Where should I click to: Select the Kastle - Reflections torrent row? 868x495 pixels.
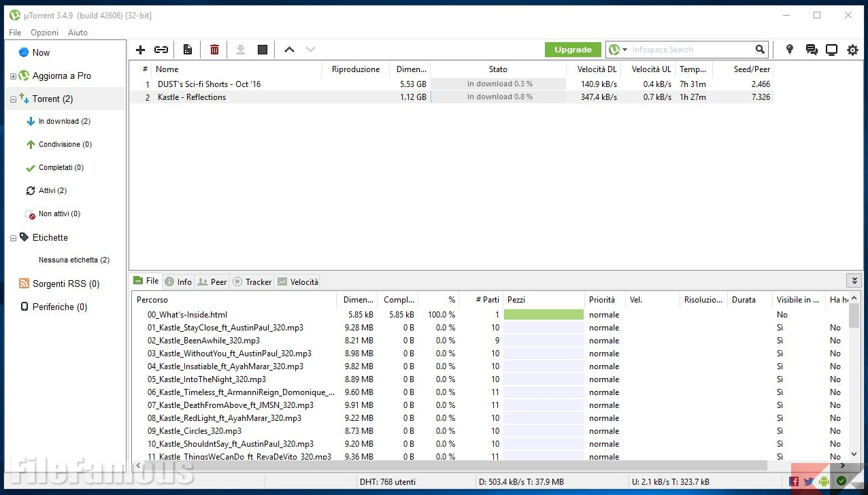(x=451, y=97)
